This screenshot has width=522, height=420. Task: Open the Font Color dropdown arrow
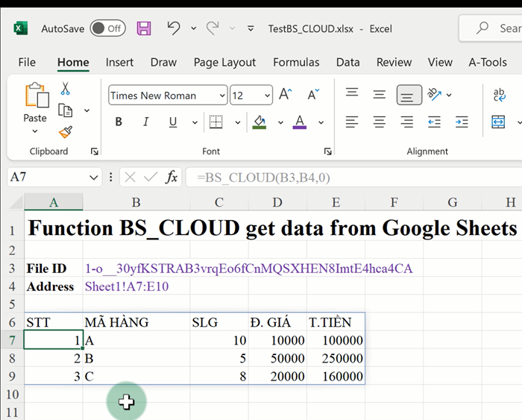(x=321, y=122)
